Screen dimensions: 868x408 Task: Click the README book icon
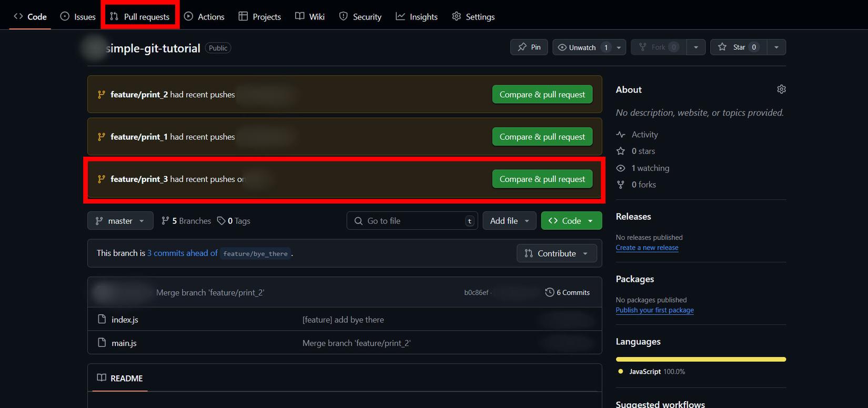102,378
